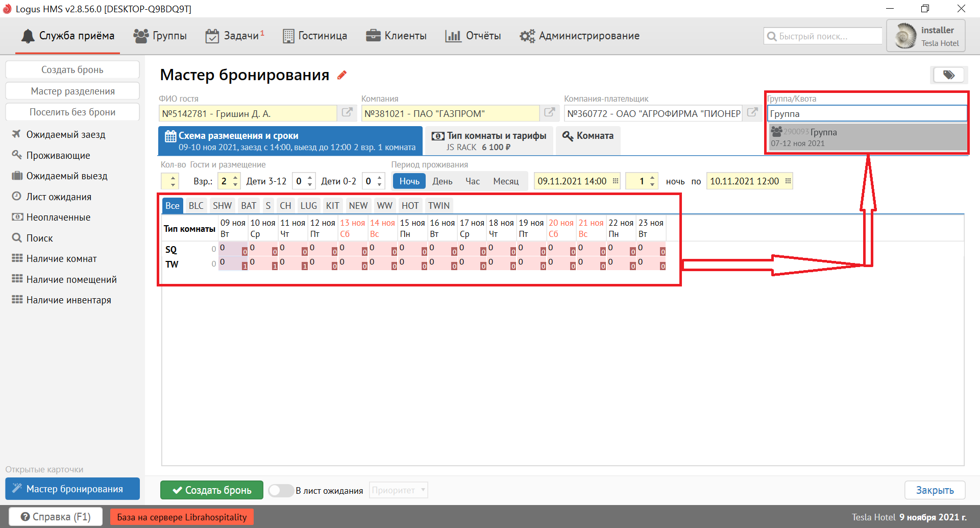Open company card icon next to ГАЗПРОМ
The width and height of the screenshot is (980, 528).
click(550, 113)
